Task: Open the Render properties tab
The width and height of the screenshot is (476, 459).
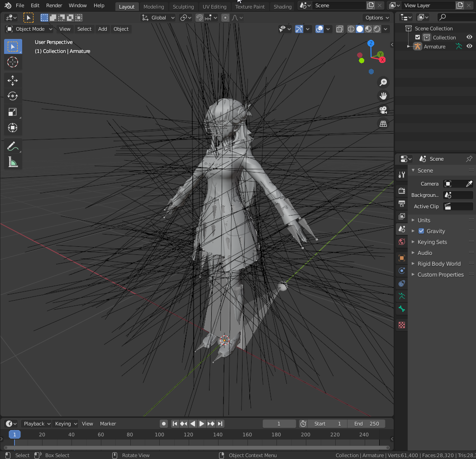Action: 402,191
